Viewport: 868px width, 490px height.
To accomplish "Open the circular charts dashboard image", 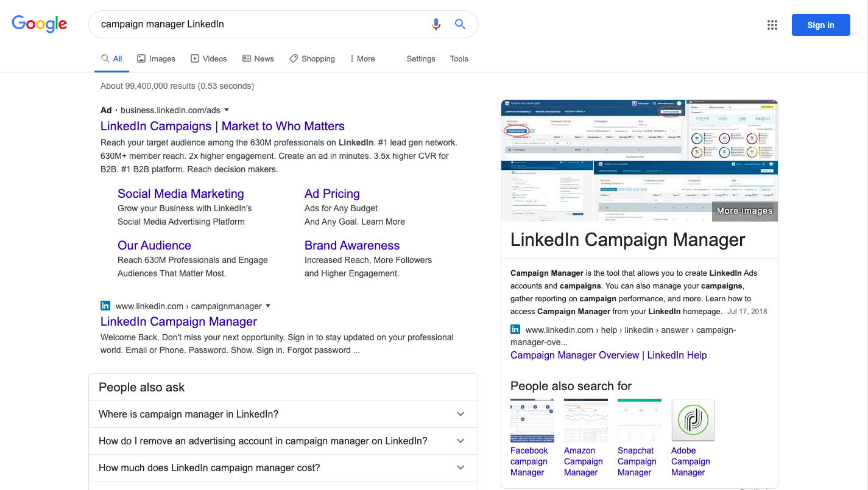I will pos(732,130).
